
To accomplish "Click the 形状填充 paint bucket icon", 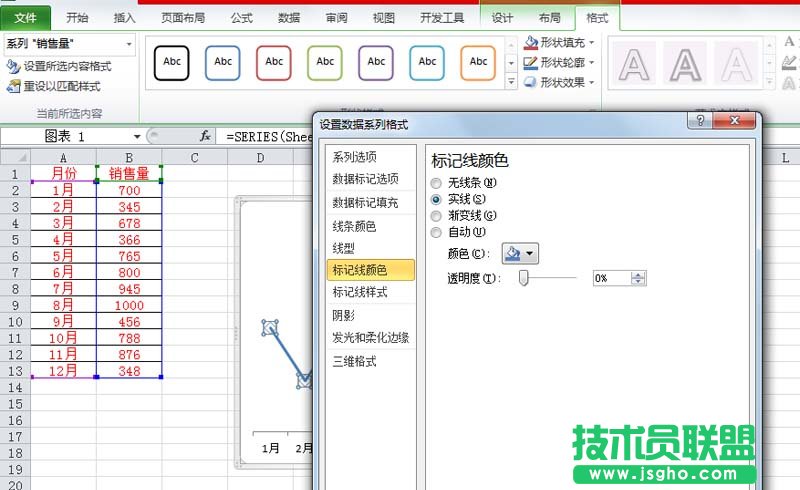I will (531, 42).
